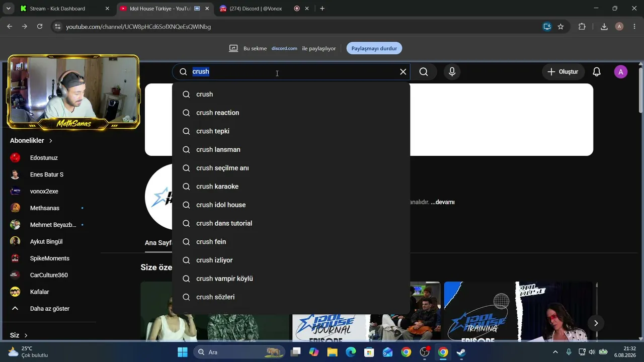644x362 pixels.
Task: Click the microphone icon in the system tray
Action: 569,352
